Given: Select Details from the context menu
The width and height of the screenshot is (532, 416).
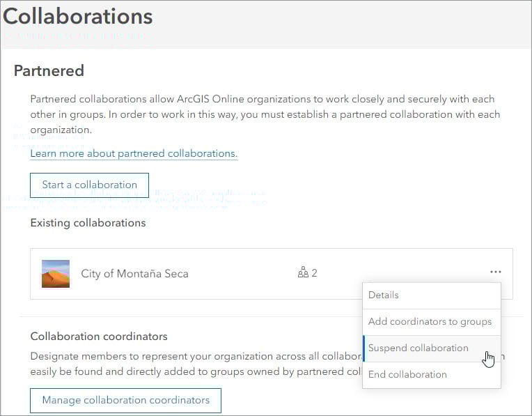Looking at the screenshot, I should pos(432,295).
